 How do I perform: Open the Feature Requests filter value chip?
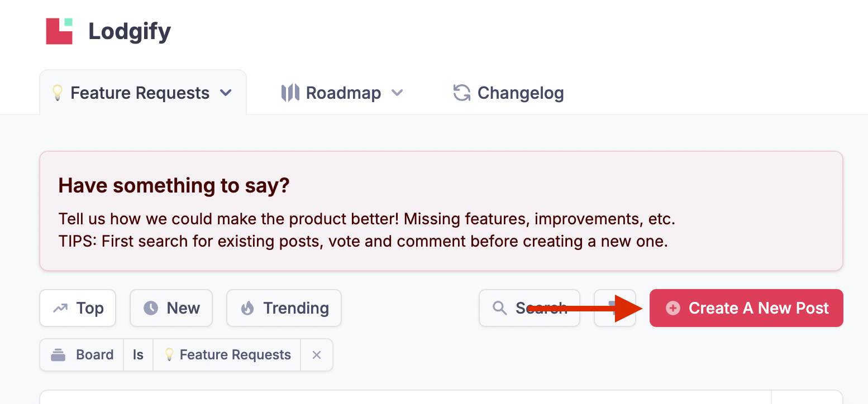point(227,355)
